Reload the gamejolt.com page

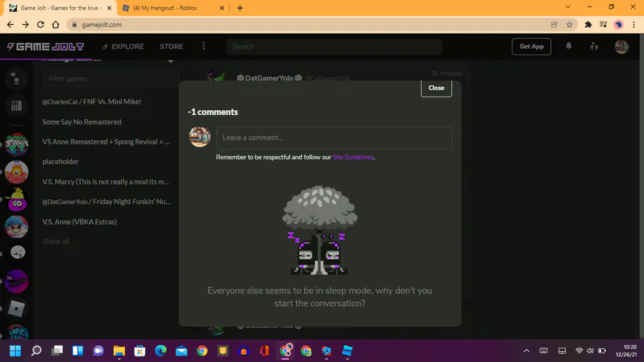tap(40, 24)
